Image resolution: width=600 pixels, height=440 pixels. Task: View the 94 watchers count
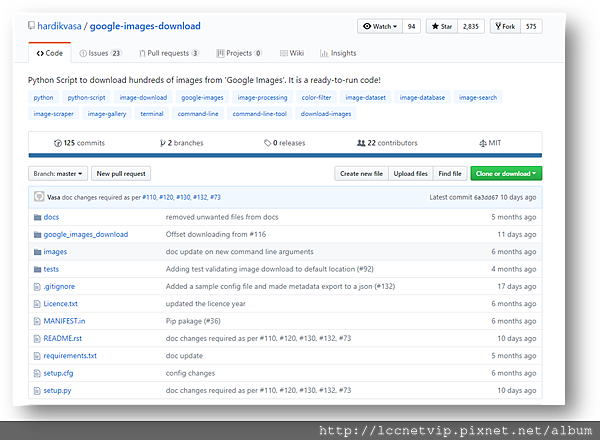pyautogui.click(x=411, y=26)
